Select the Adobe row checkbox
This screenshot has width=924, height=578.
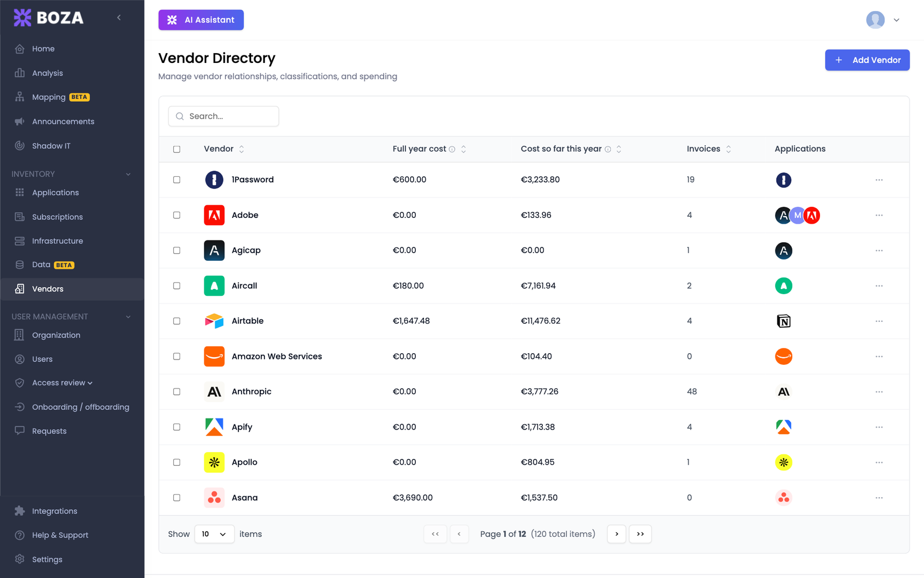pyautogui.click(x=177, y=215)
